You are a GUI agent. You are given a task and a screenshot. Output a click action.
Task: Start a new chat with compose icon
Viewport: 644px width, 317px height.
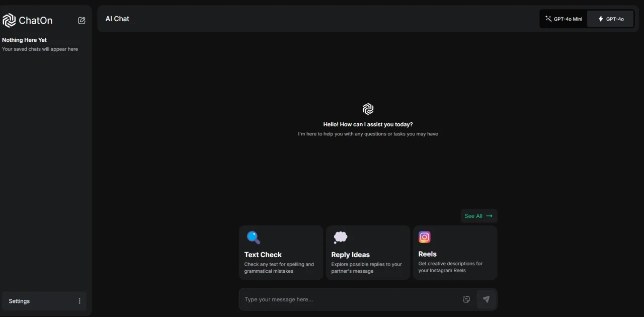point(82,21)
